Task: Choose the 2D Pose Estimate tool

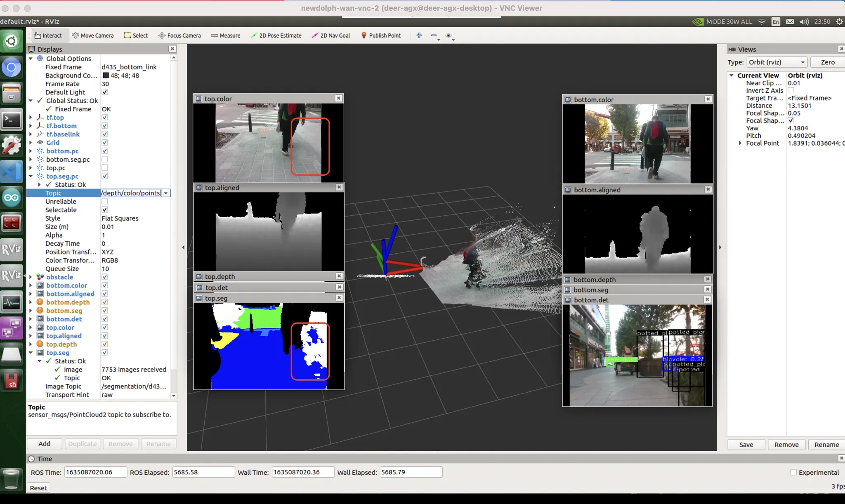Action: click(x=276, y=35)
